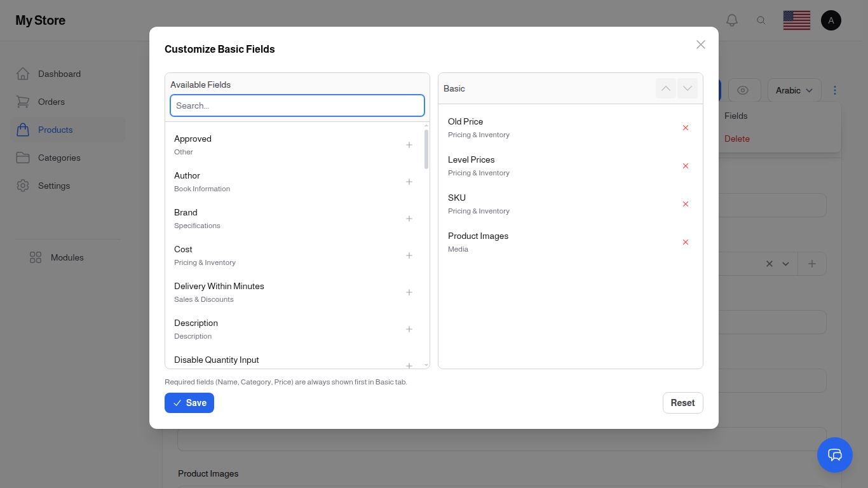868x488 pixels.
Task: Open Settings from the sidebar
Action: click(x=54, y=186)
